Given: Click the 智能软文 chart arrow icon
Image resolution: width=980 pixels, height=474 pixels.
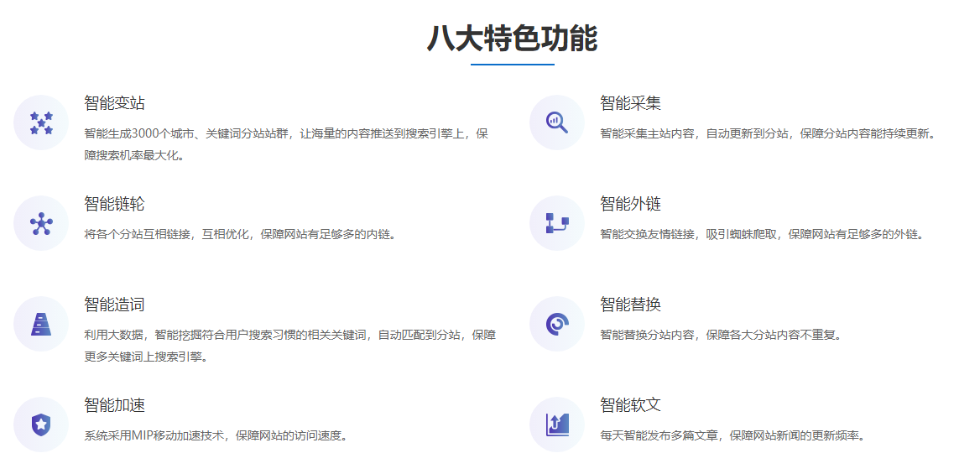Looking at the screenshot, I should (556, 425).
